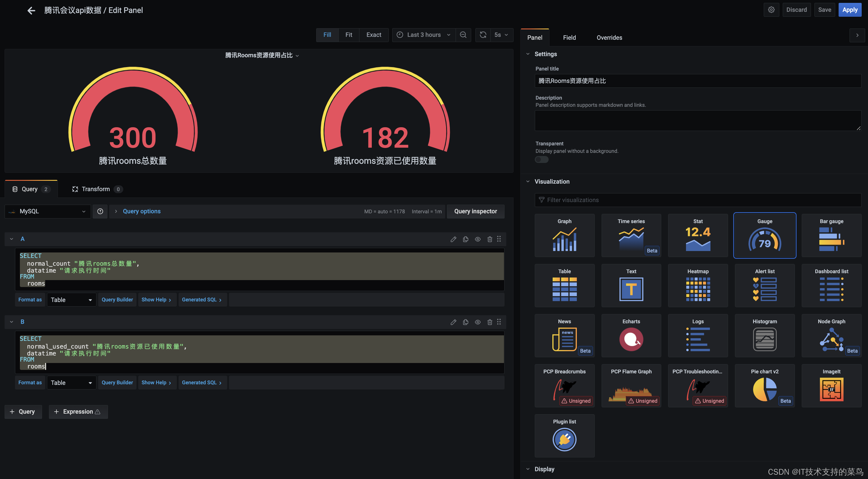Image resolution: width=868 pixels, height=479 pixels.
Task: Open Transform tab
Action: (x=97, y=189)
